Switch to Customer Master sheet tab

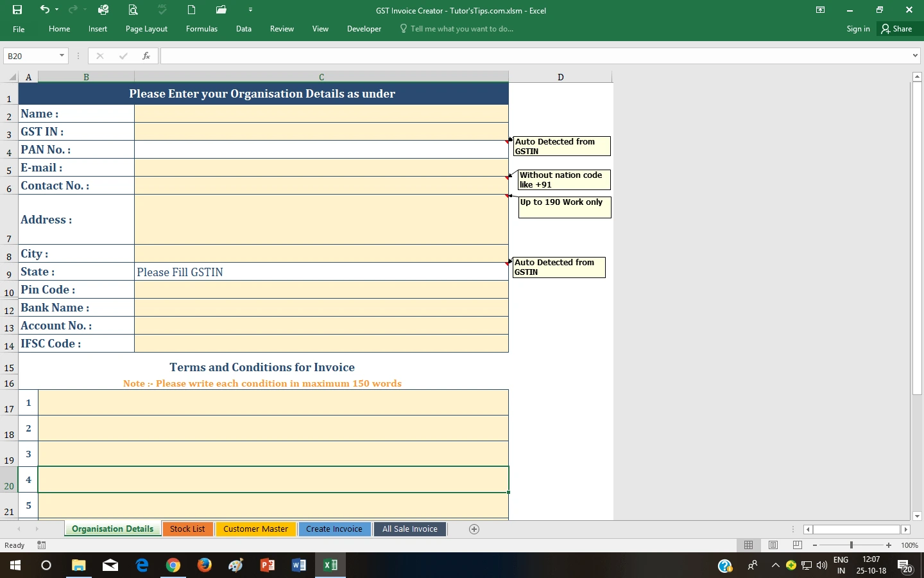(x=255, y=529)
